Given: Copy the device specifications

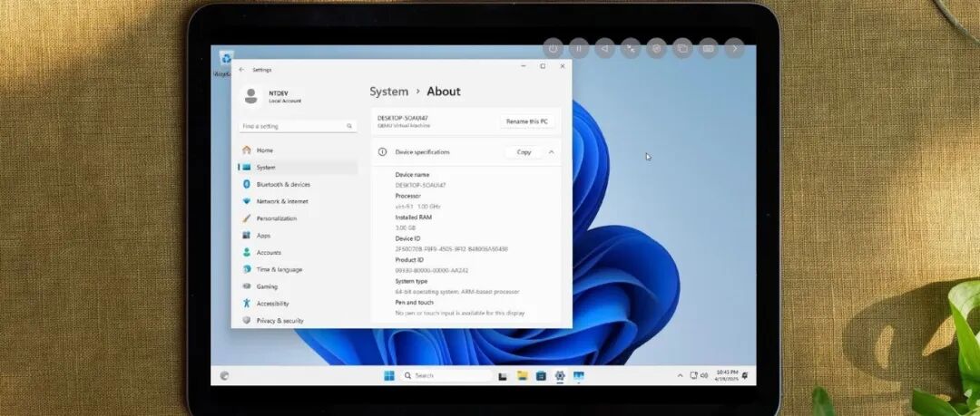Looking at the screenshot, I should click(x=524, y=151).
